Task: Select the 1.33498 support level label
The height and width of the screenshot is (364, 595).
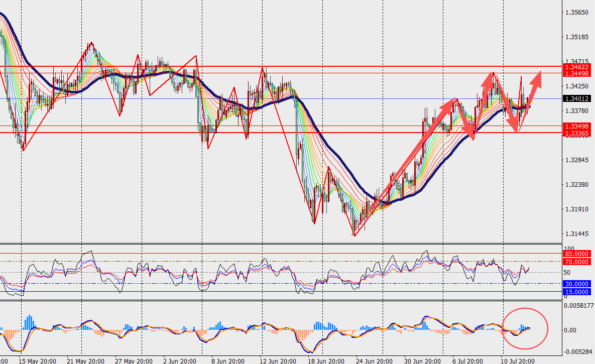Action: [x=576, y=127]
